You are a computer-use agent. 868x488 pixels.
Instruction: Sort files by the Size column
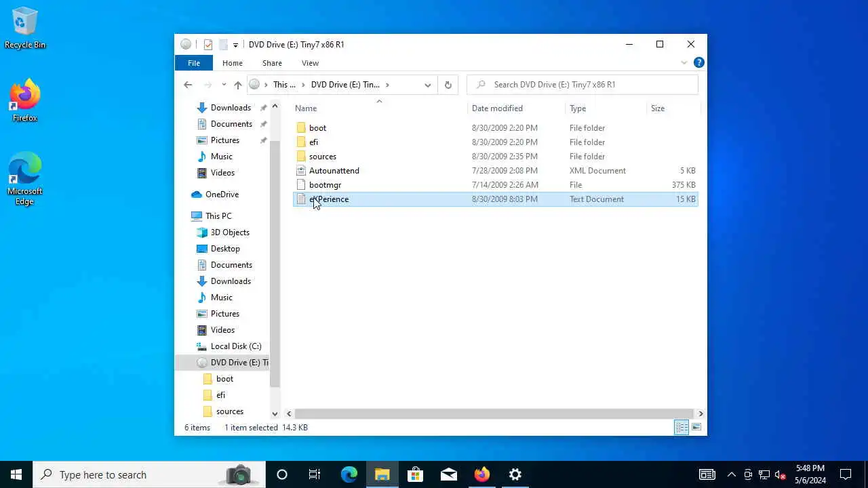tap(658, 108)
